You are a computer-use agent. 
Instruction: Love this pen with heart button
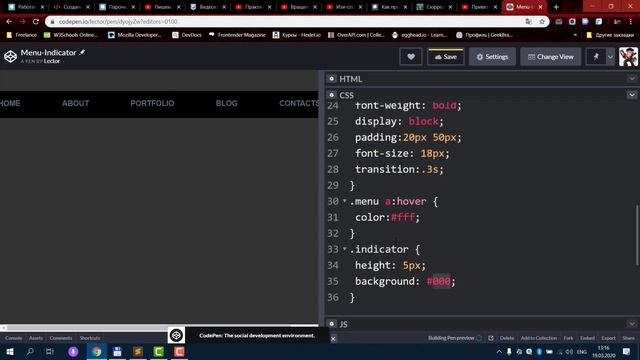click(411, 57)
